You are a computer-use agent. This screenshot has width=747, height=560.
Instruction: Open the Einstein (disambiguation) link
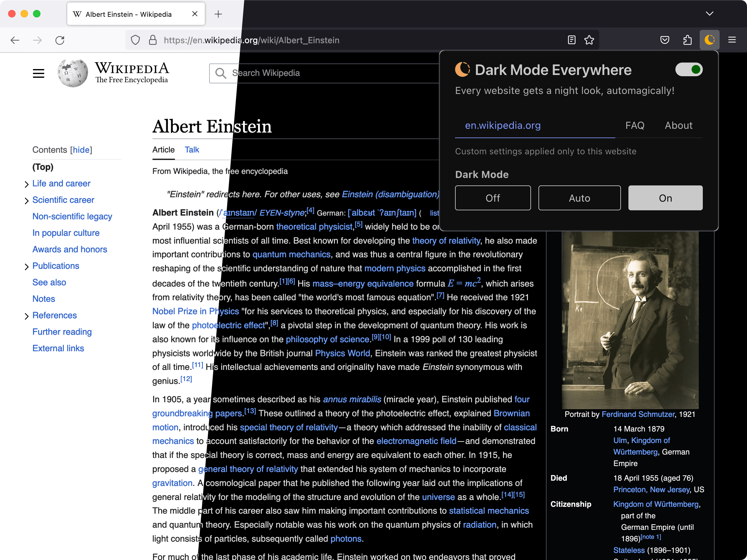(x=390, y=194)
